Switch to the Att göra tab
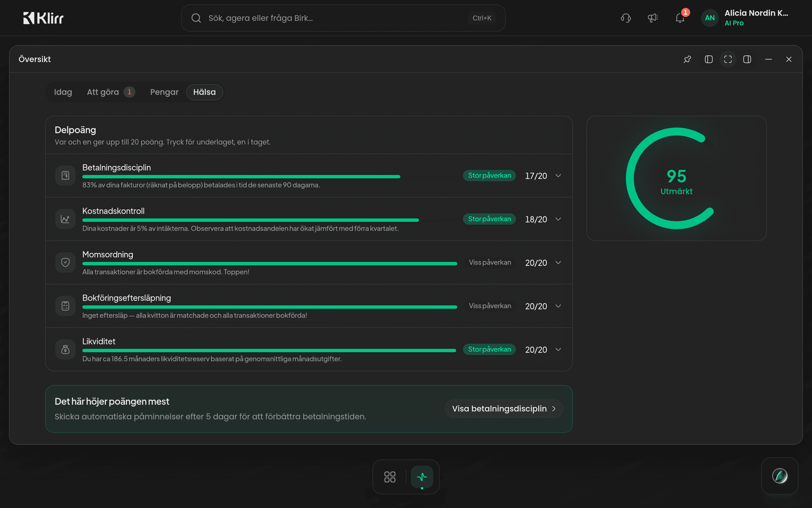The height and width of the screenshot is (508, 812). point(111,92)
